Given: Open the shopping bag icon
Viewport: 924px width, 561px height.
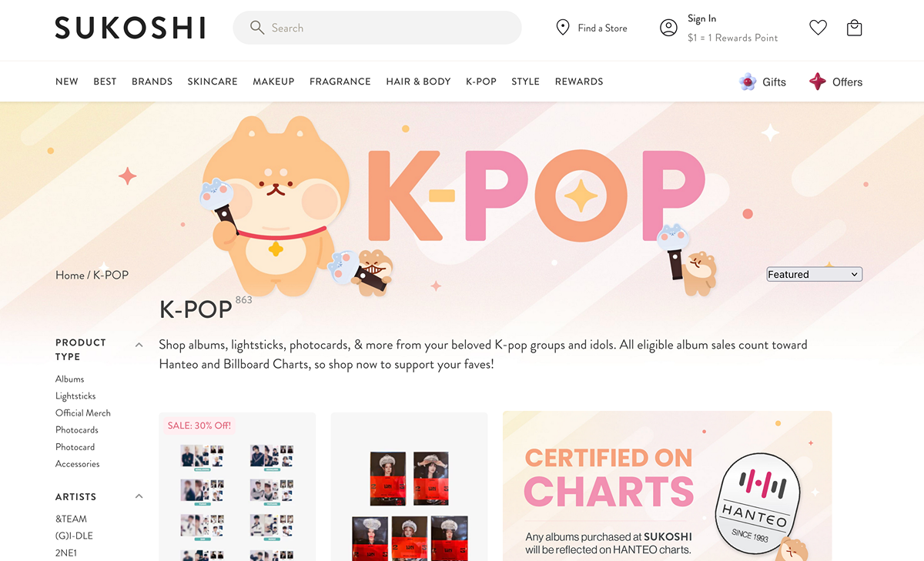Looking at the screenshot, I should tap(854, 28).
